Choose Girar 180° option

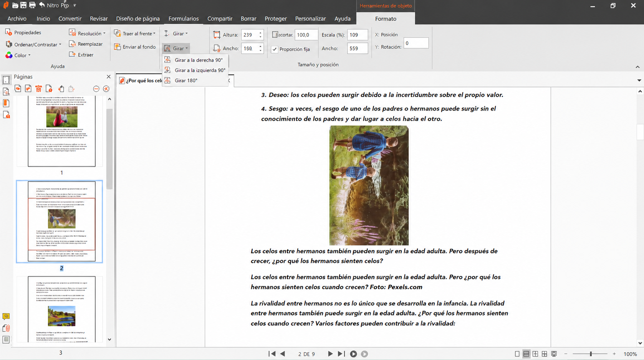pyautogui.click(x=195, y=81)
